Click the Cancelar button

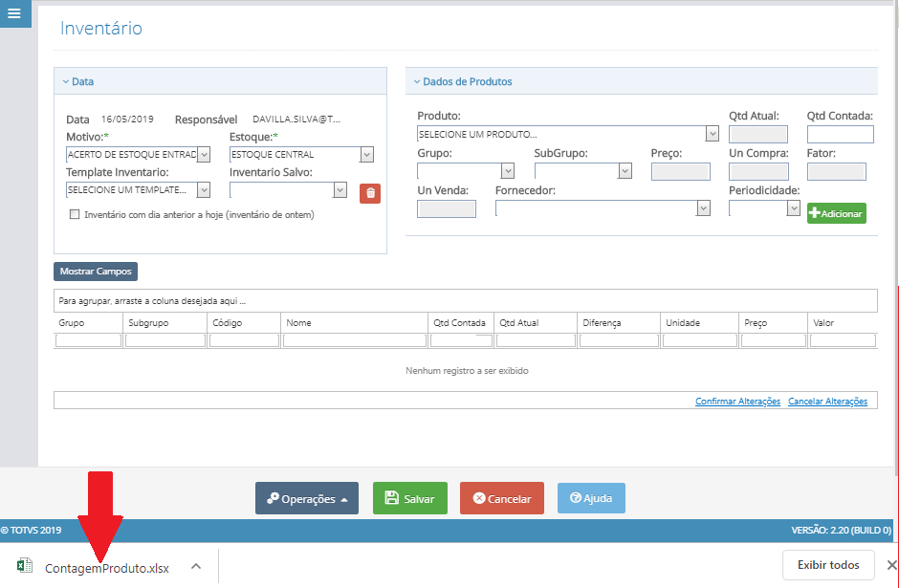point(502,498)
